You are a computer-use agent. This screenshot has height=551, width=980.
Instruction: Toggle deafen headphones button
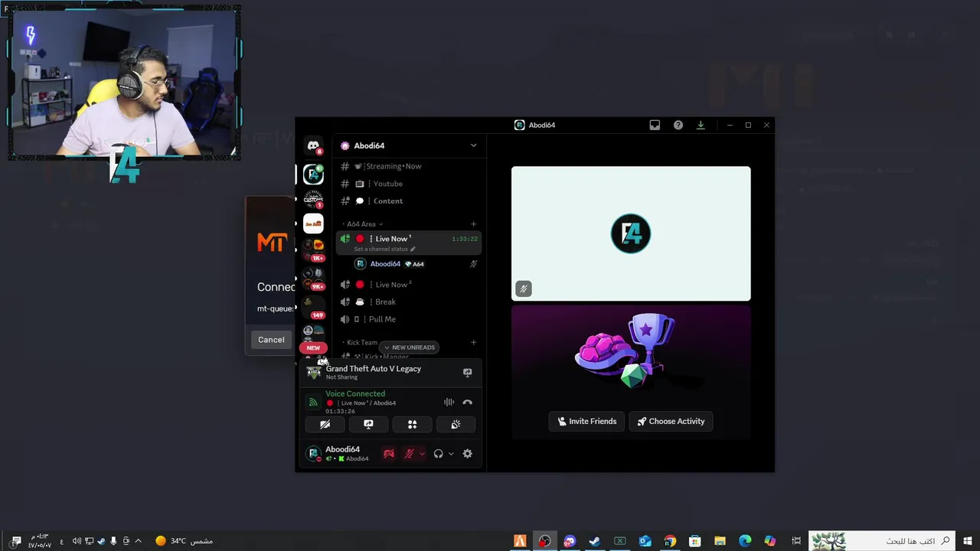(x=438, y=454)
